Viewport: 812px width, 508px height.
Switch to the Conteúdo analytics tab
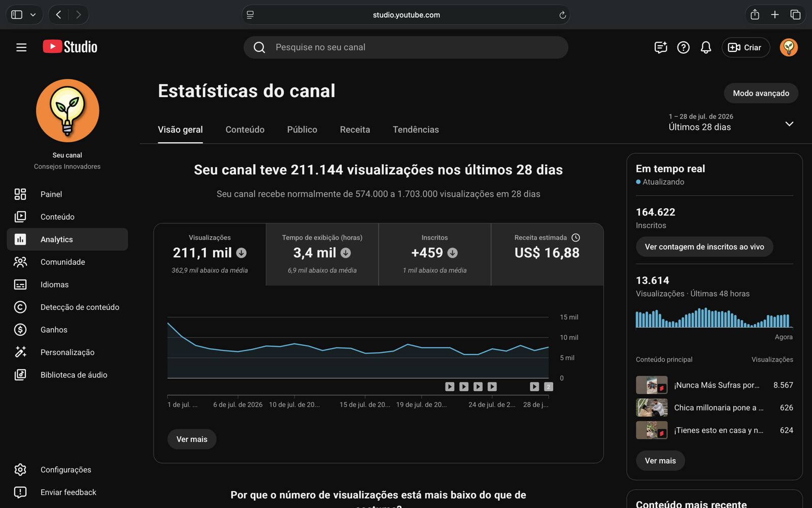click(x=245, y=130)
